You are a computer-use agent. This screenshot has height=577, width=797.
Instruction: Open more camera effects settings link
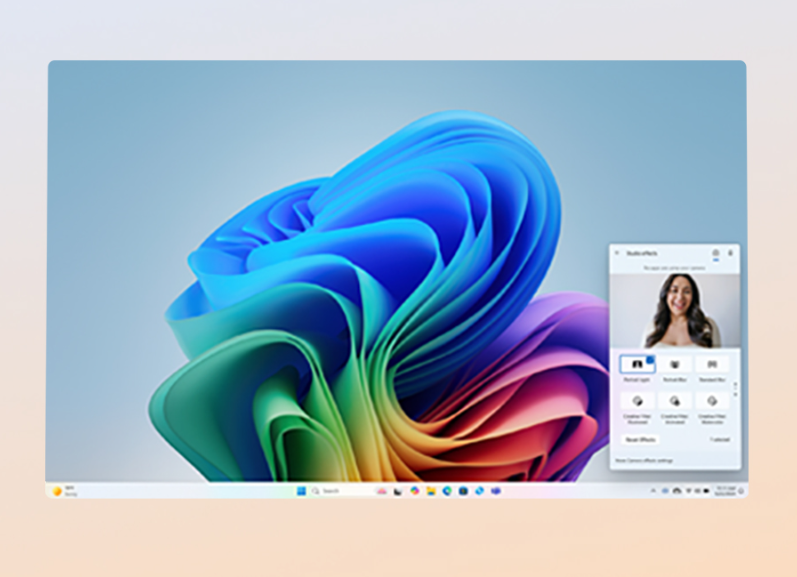[x=645, y=460]
